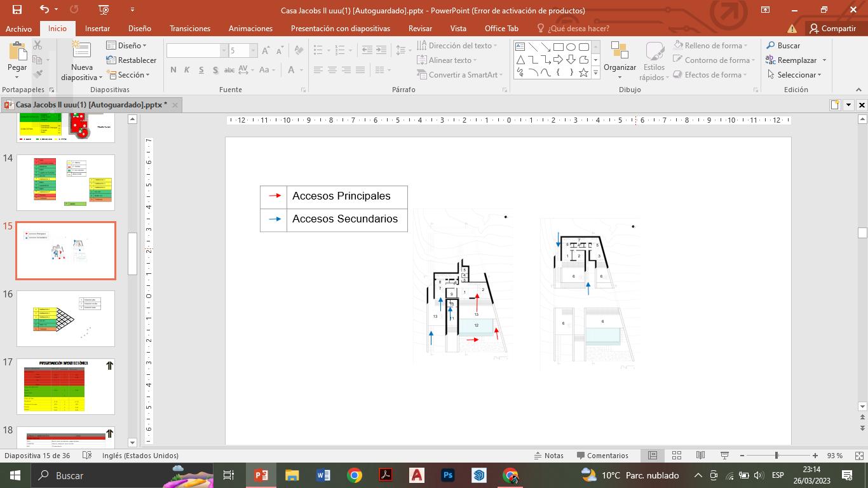Click the Save icon in the title bar
Image resolution: width=868 pixels, height=488 pixels.
[x=17, y=10]
